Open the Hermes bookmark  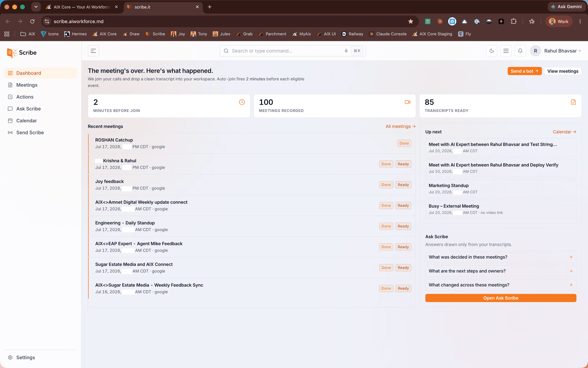pos(75,34)
